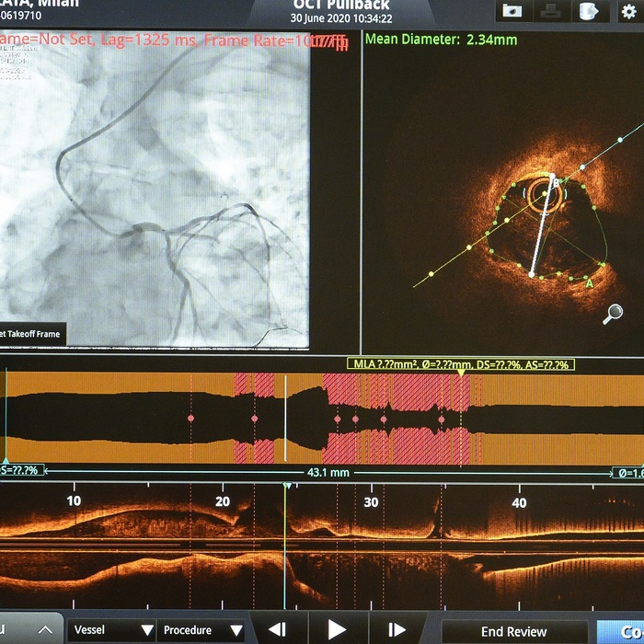
Task: Click the print icon in top bar
Action: pos(549,10)
